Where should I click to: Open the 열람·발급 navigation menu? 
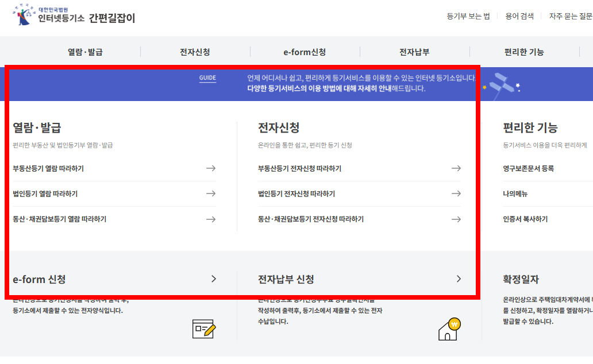[84, 51]
